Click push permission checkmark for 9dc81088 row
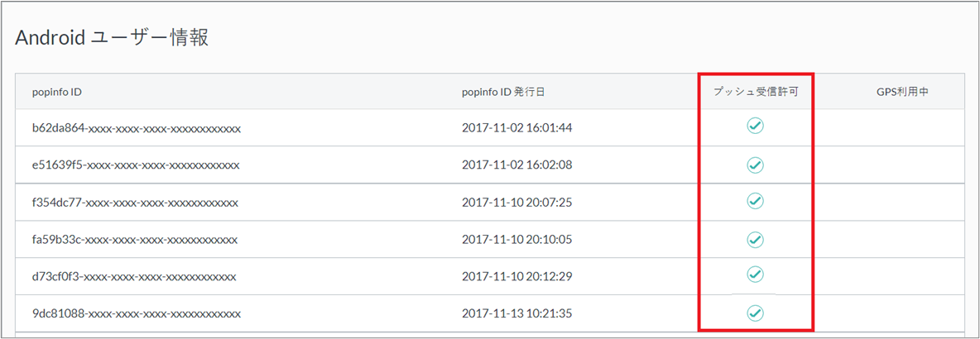The image size is (980, 339). click(755, 313)
